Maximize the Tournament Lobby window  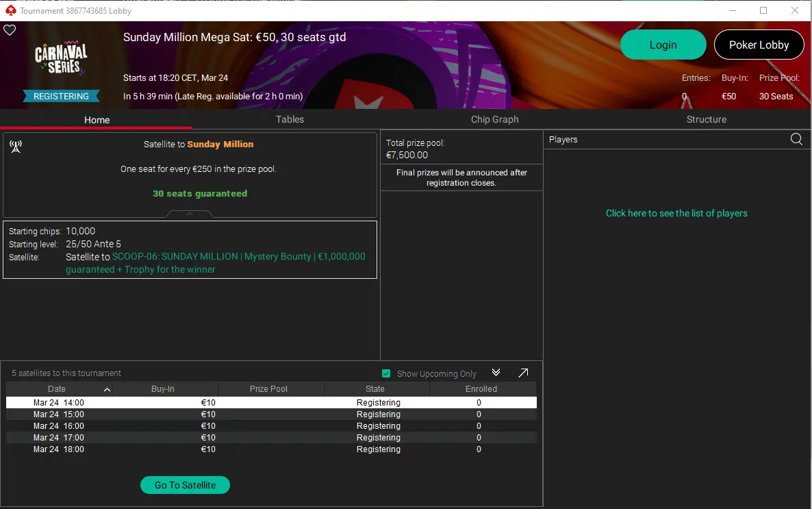click(x=763, y=10)
